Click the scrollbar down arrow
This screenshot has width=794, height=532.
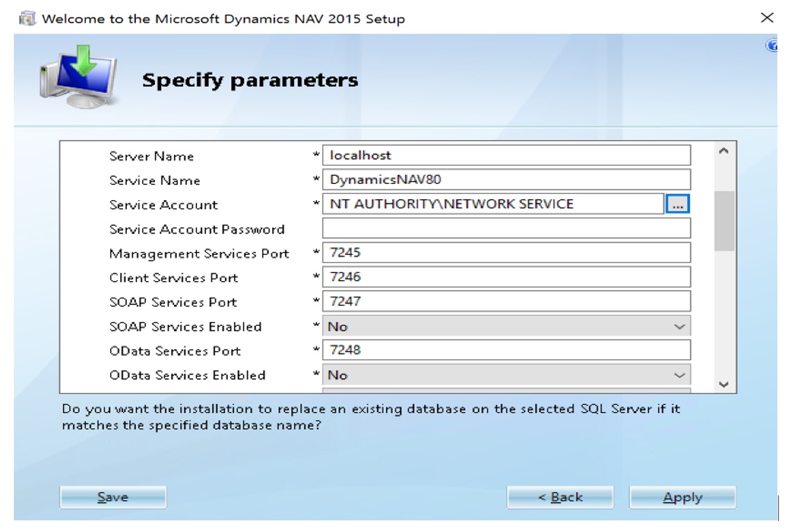click(724, 384)
